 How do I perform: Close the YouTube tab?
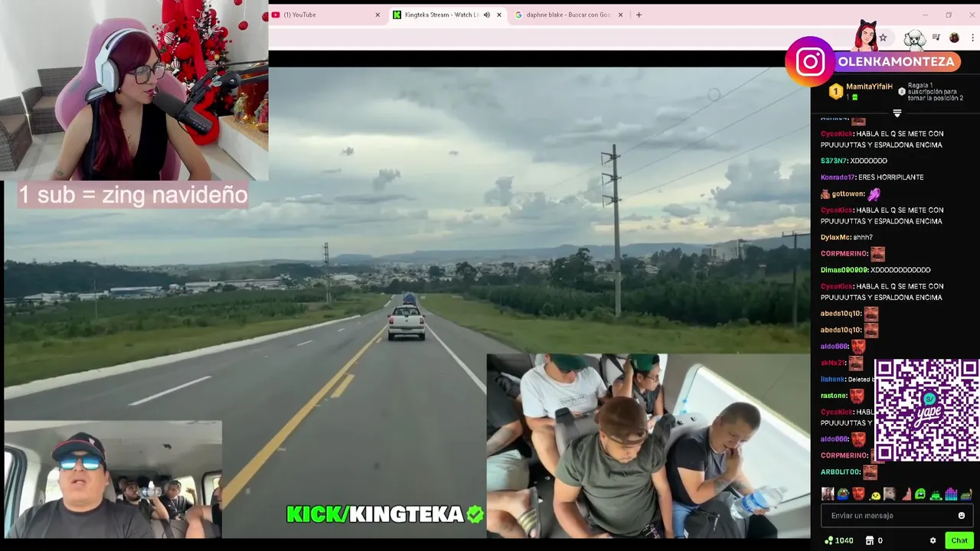[377, 15]
